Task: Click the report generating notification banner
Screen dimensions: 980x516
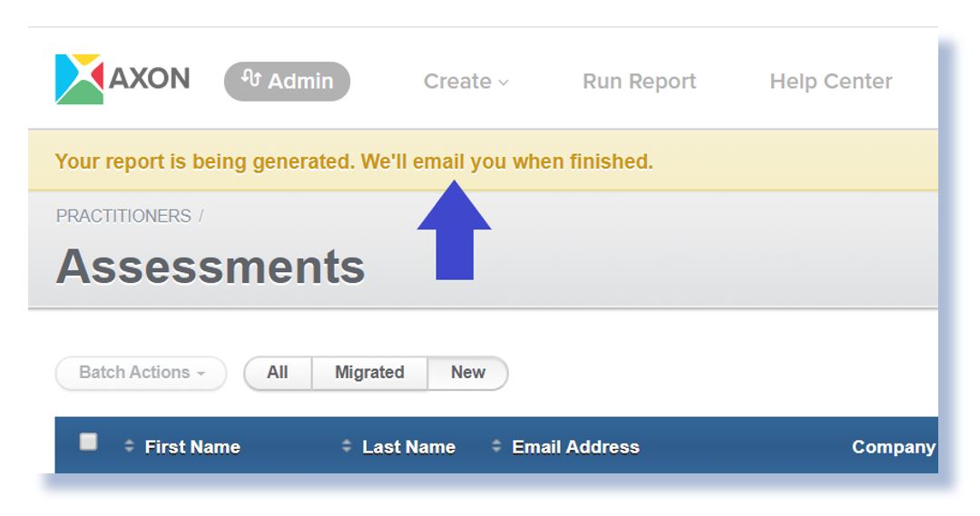Action: 354,162
